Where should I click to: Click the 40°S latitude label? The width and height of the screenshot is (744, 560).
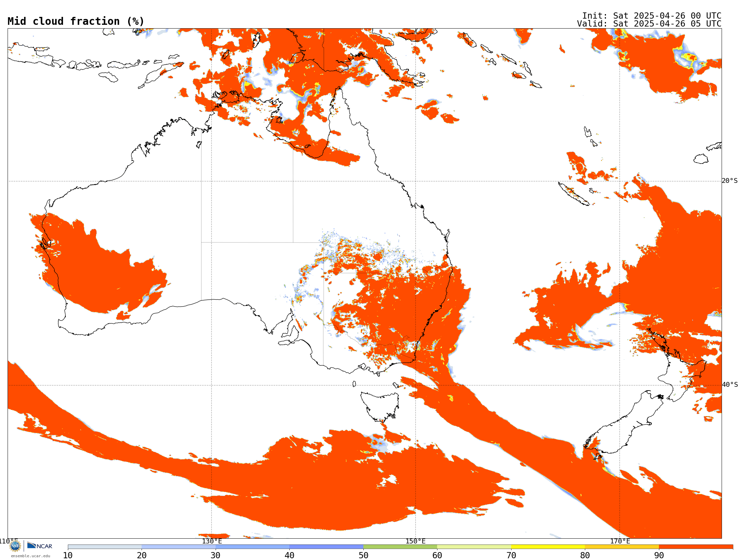coord(730,385)
